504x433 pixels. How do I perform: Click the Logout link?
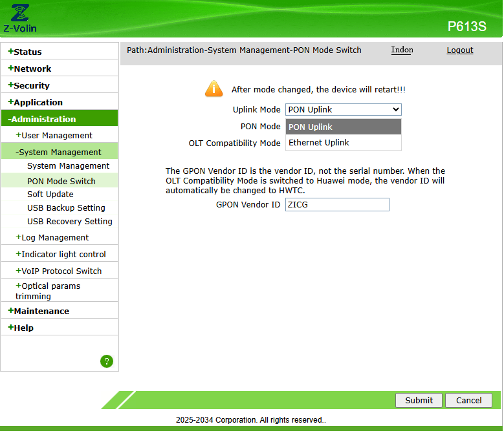coord(459,50)
